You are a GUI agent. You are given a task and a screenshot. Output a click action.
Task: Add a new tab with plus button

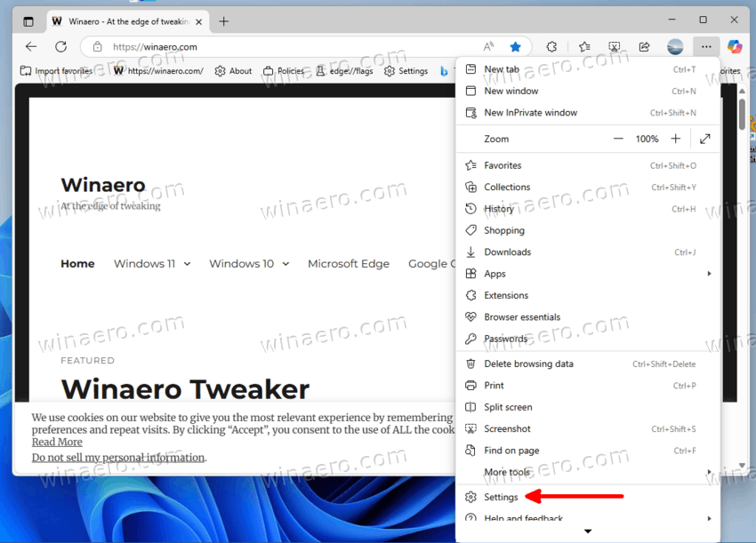click(x=224, y=21)
